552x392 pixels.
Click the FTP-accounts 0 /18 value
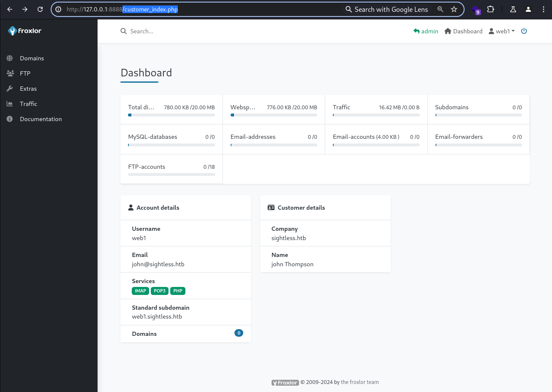click(x=209, y=167)
